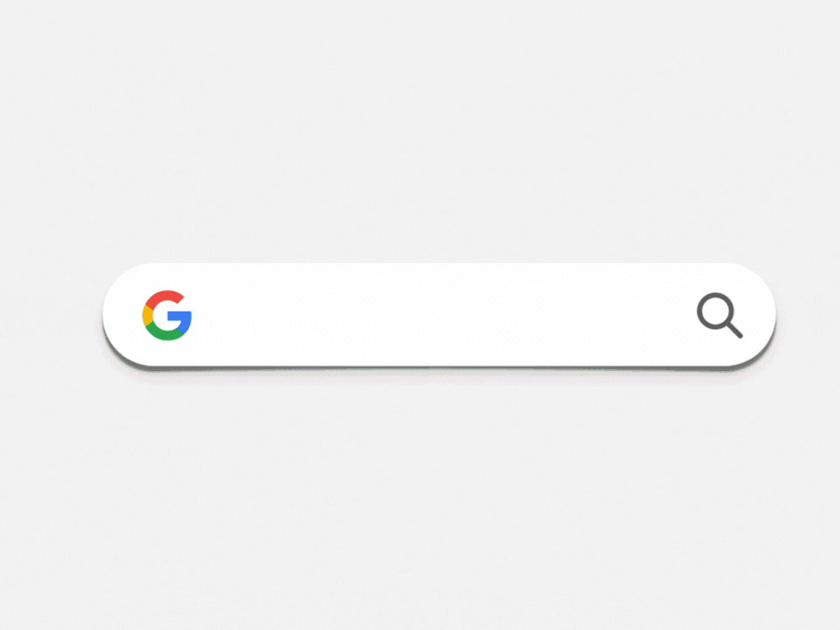Click inside the empty search bar
The height and width of the screenshot is (630, 840).
click(x=438, y=315)
